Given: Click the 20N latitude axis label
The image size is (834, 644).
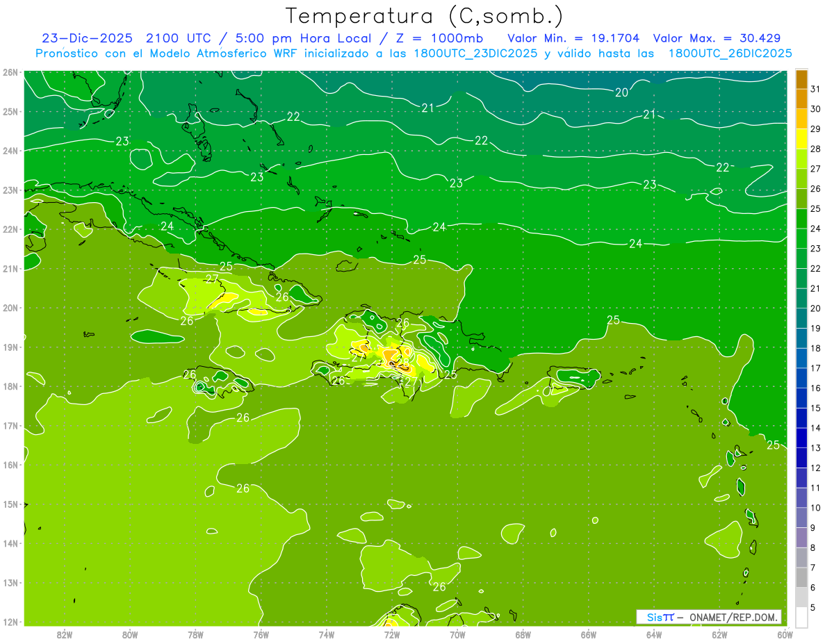Looking at the screenshot, I should click(x=10, y=308).
